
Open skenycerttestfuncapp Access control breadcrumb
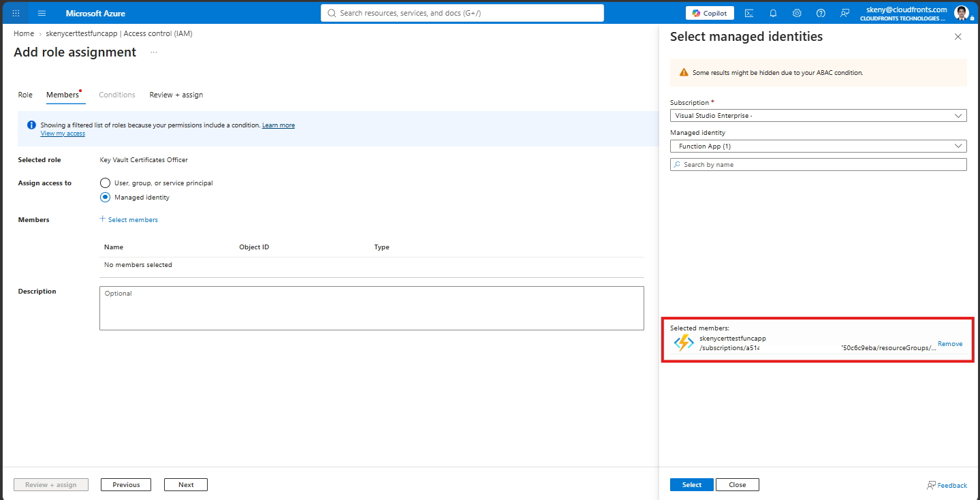pos(119,33)
